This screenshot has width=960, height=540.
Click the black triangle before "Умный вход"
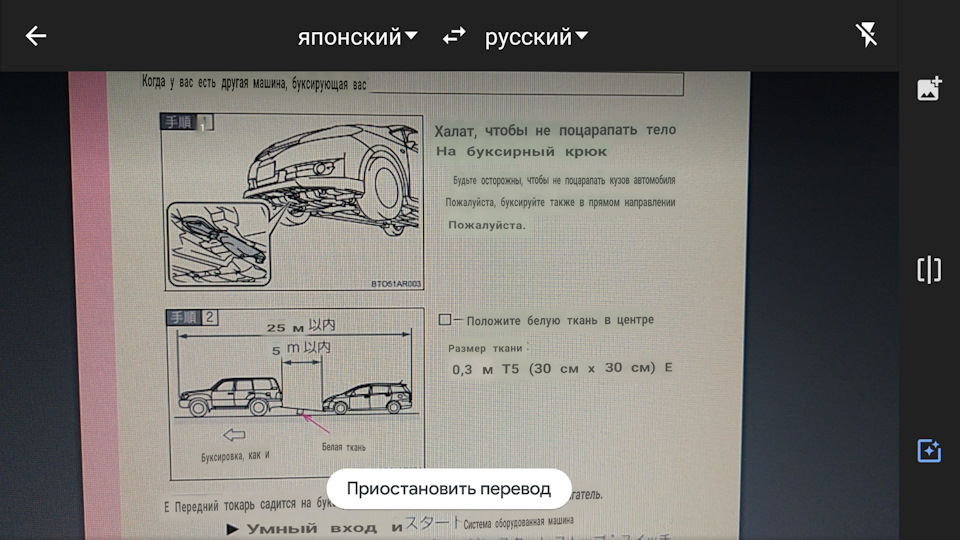click(233, 528)
